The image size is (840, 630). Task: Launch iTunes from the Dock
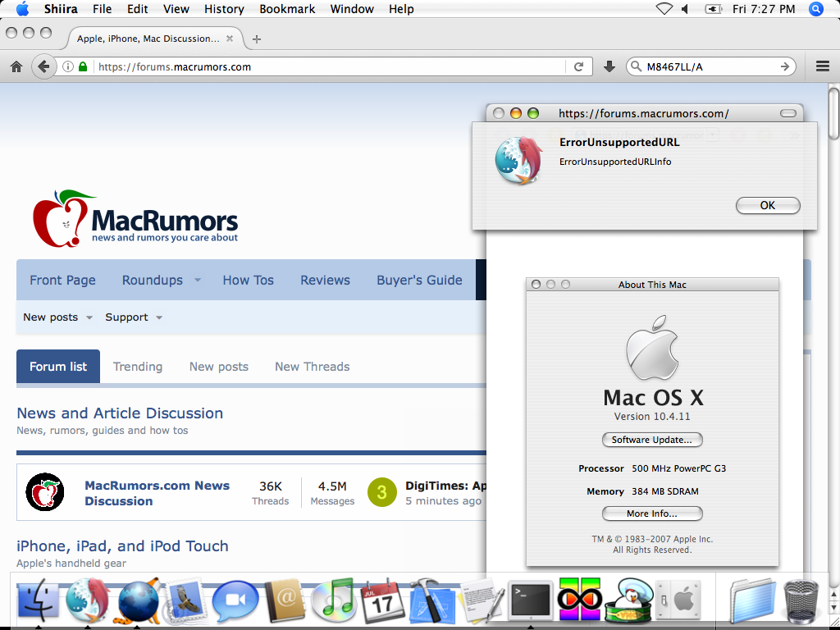pos(333,600)
